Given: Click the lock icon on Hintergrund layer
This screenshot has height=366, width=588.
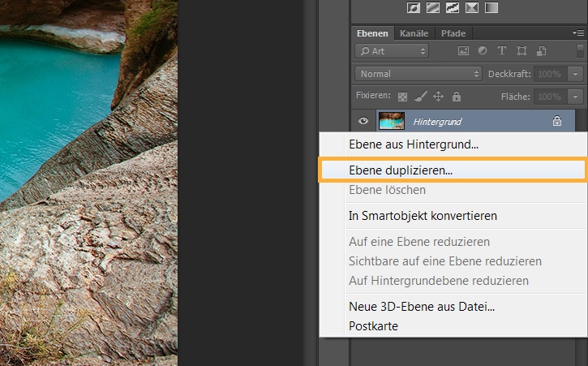Looking at the screenshot, I should 557,121.
